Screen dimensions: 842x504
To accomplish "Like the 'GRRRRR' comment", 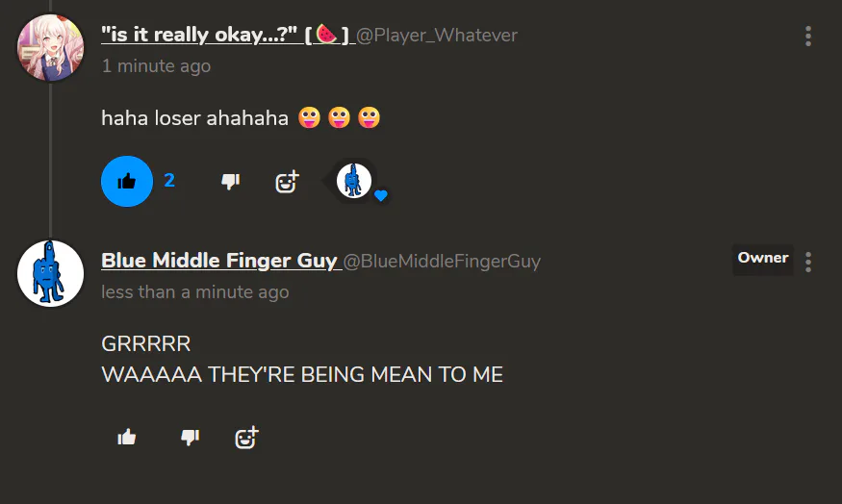I will pos(127,438).
